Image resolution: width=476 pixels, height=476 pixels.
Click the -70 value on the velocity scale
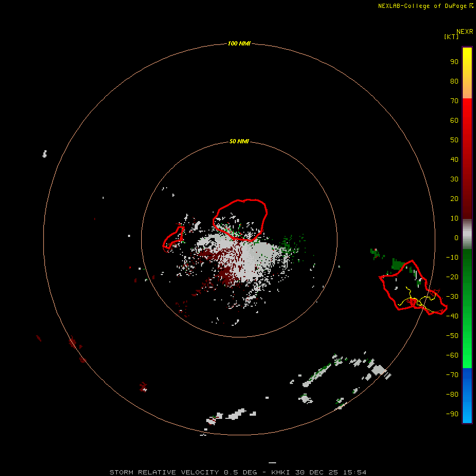(x=452, y=375)
